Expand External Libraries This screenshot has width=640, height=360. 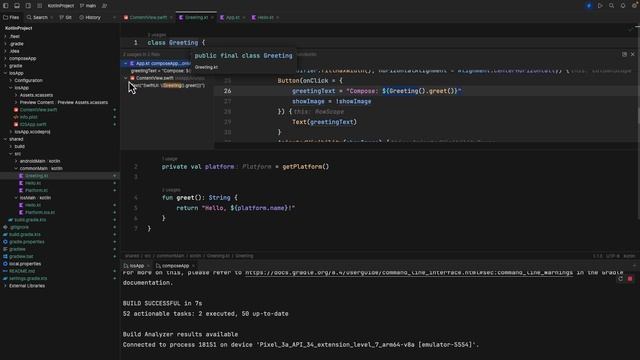5,286
